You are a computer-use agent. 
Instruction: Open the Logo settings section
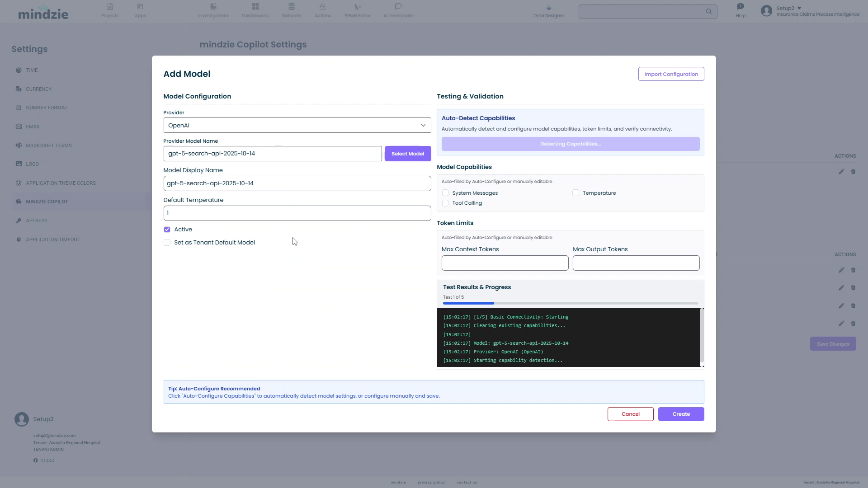pos(32,164)
